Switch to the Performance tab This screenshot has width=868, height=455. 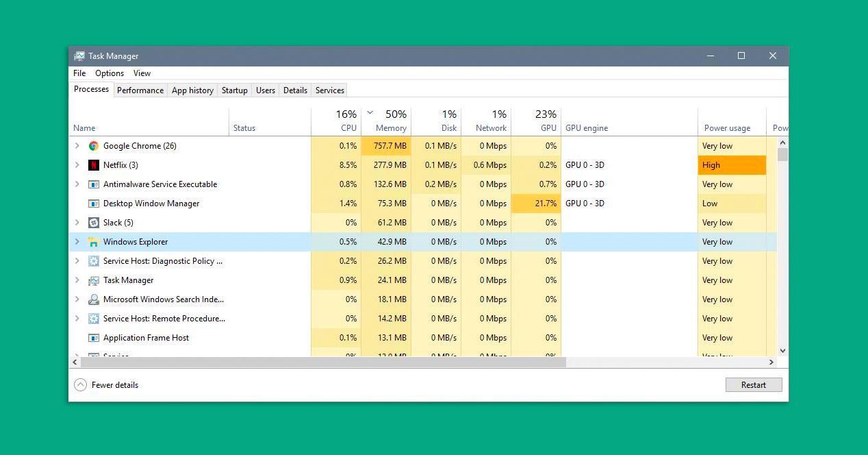[x=140, y=90]
